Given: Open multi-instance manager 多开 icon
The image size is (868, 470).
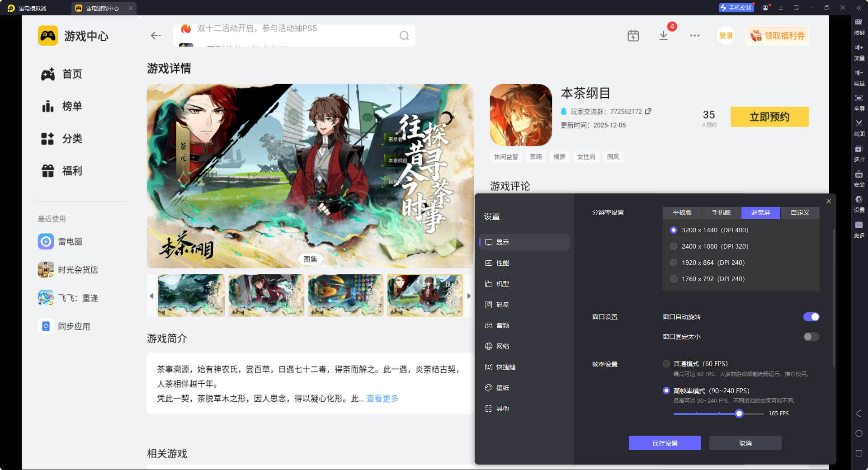Looking at the screenshot, I should 859,153.
